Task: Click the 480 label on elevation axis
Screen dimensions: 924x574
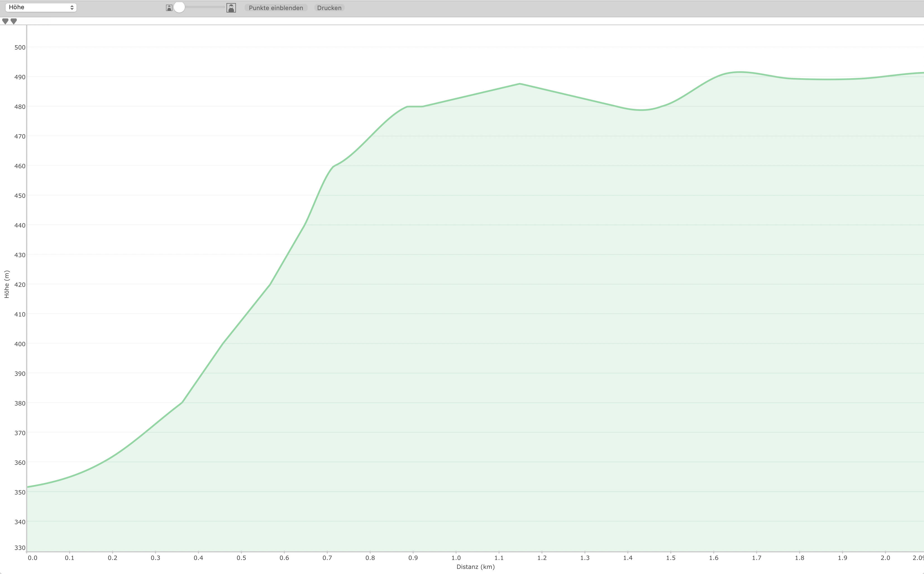Action: pyautogui.click(x=20, y=107)
